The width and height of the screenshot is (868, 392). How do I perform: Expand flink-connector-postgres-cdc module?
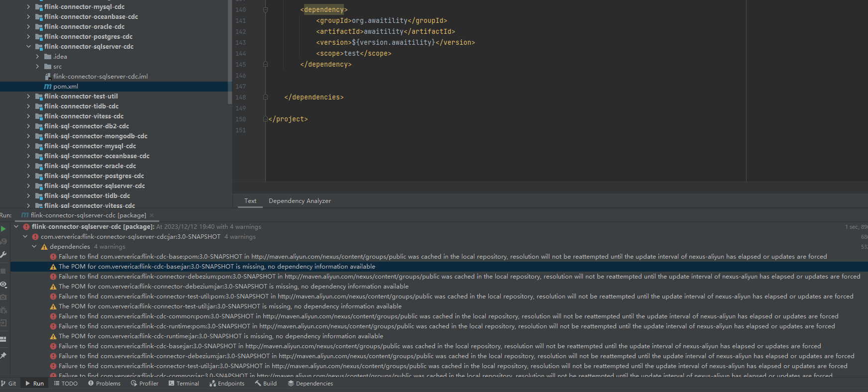(x=28, y=37)
